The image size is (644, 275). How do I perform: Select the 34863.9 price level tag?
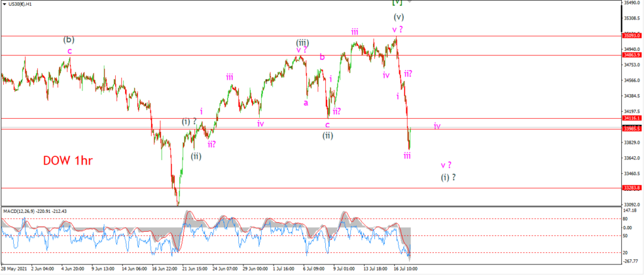click(x=633, y=55)
